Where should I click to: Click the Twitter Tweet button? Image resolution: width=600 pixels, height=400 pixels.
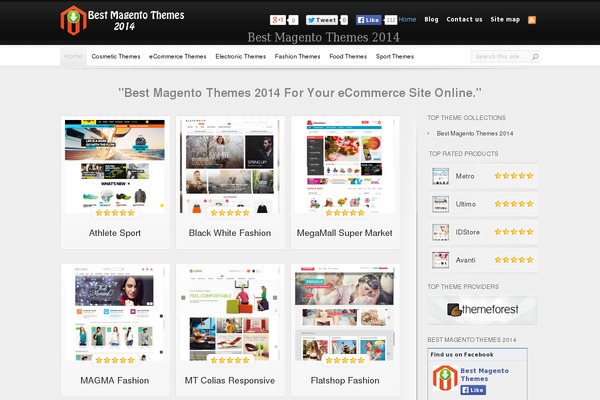[322, 20]
